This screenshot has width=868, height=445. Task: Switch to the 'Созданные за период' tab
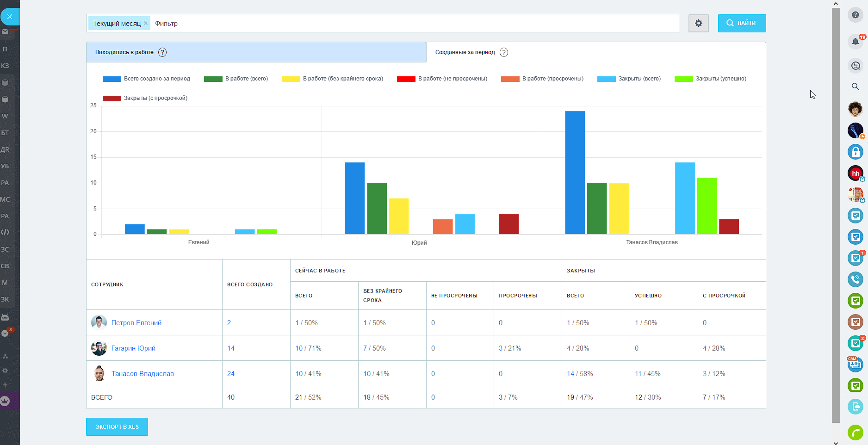tap(465, 52)
